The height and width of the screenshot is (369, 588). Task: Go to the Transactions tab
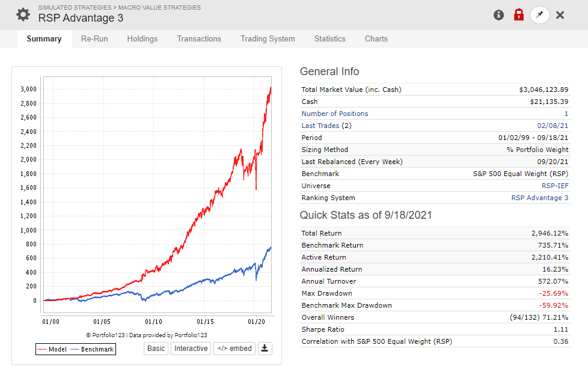point(199,38)
